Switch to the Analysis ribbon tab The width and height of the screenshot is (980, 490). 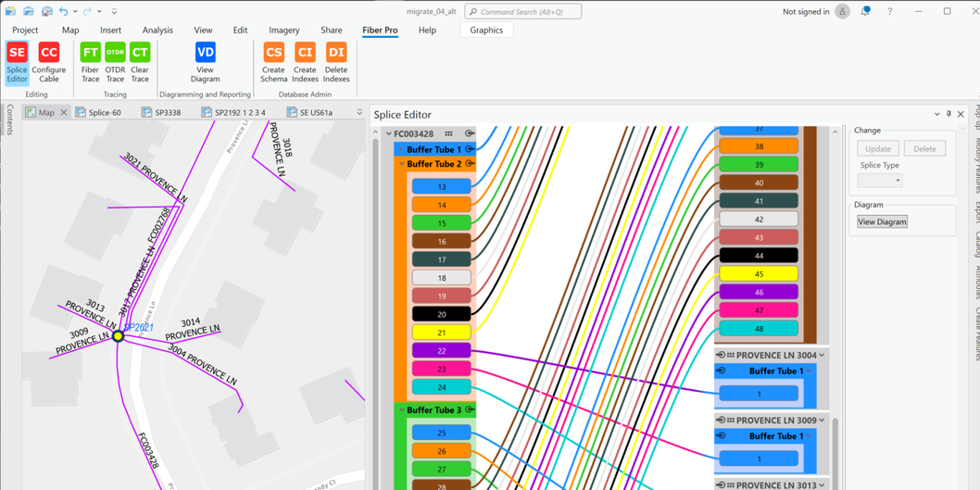(157, 30)
